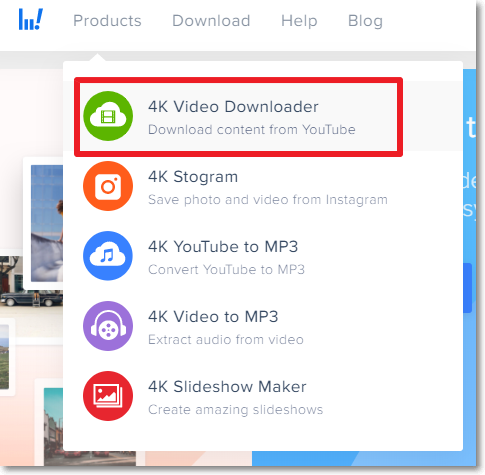The width and height of the screenshot is (485, 475).
Task: Select the 4K Stogram title
Action: (x=193, y=177)
